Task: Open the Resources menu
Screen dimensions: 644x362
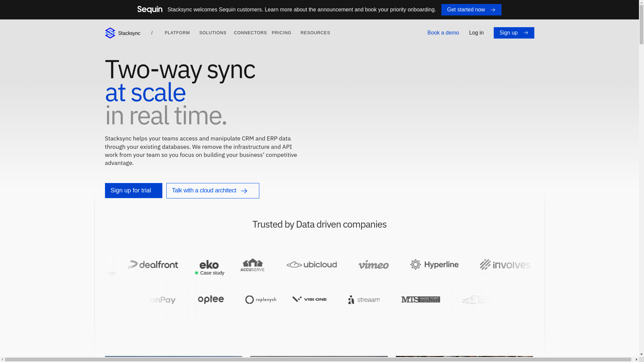Action: (x=315, y=33)
